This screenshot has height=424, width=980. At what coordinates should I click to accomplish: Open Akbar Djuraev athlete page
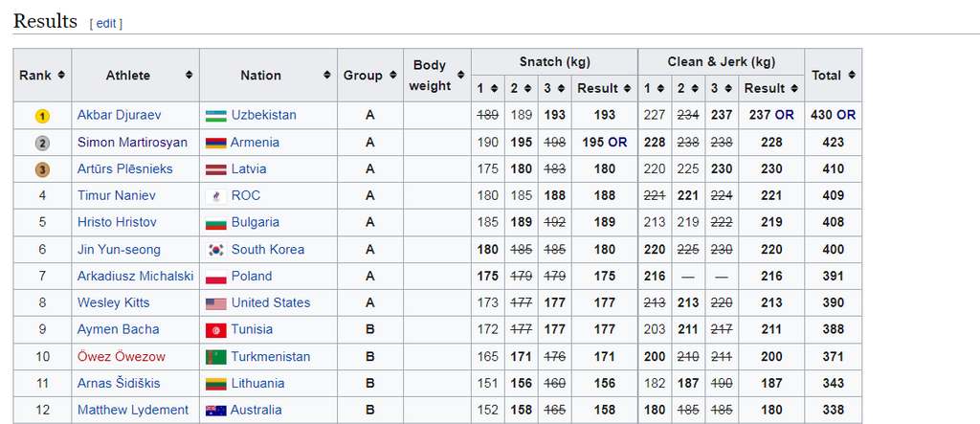(120, 116)
